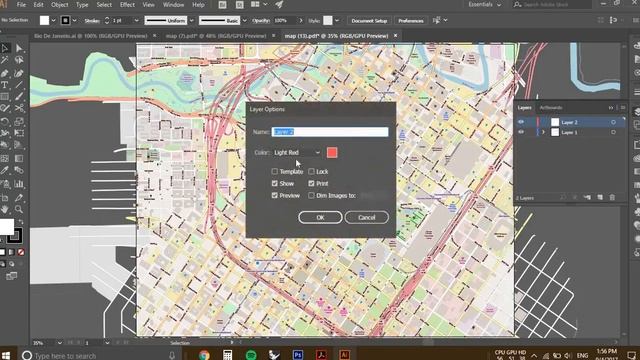Open the zoom level dropdown at bottom

[x=60, y=343]
